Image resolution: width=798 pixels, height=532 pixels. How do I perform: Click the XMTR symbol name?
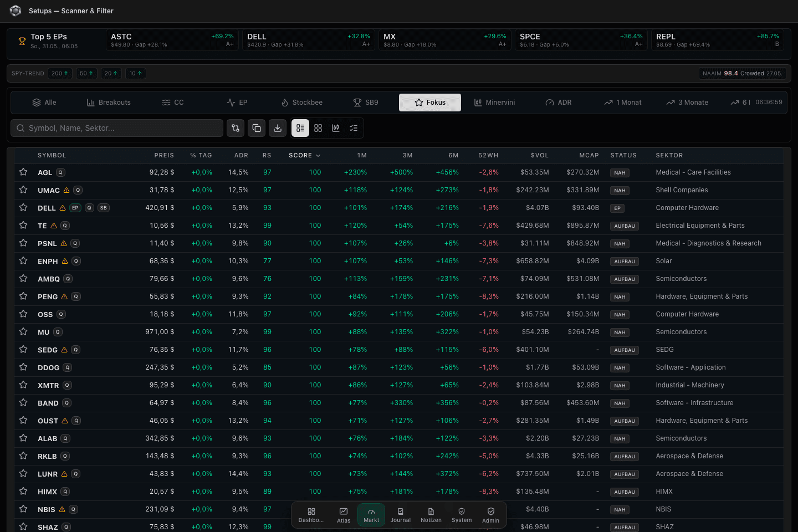pos(48,385)
